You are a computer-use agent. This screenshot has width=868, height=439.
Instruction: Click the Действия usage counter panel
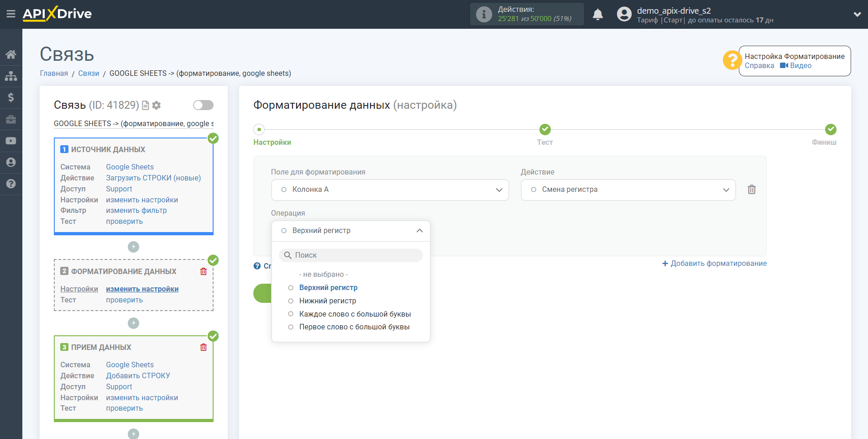tap(527, 14)
